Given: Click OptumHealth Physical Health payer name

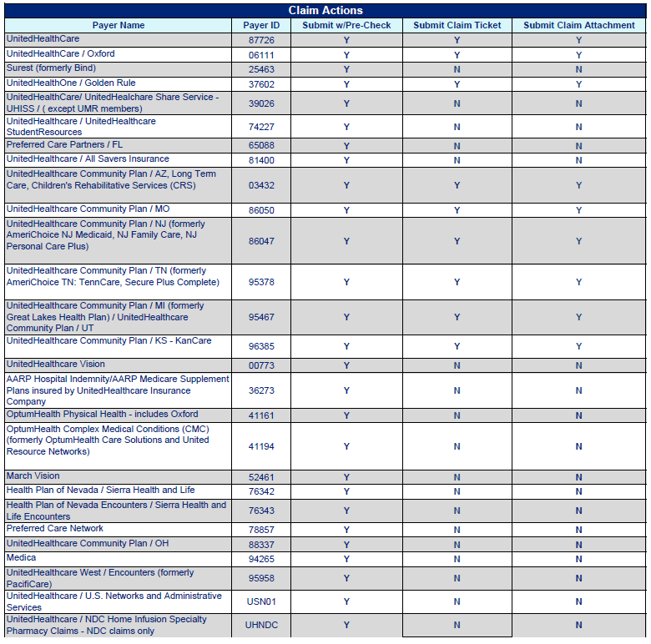Looking at the screenshot, I should click(x=102, y=414).
